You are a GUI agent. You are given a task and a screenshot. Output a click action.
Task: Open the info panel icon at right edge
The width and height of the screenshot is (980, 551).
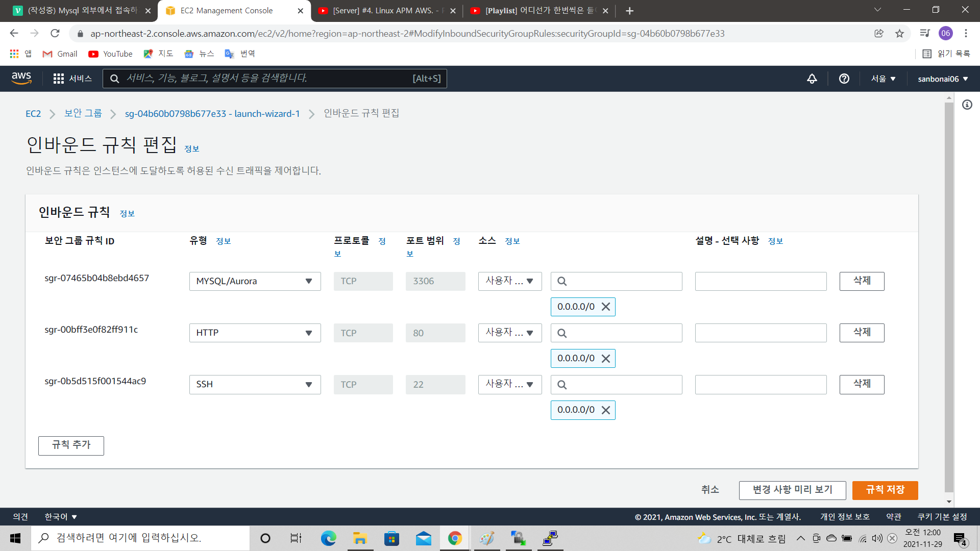click(967, 105)
